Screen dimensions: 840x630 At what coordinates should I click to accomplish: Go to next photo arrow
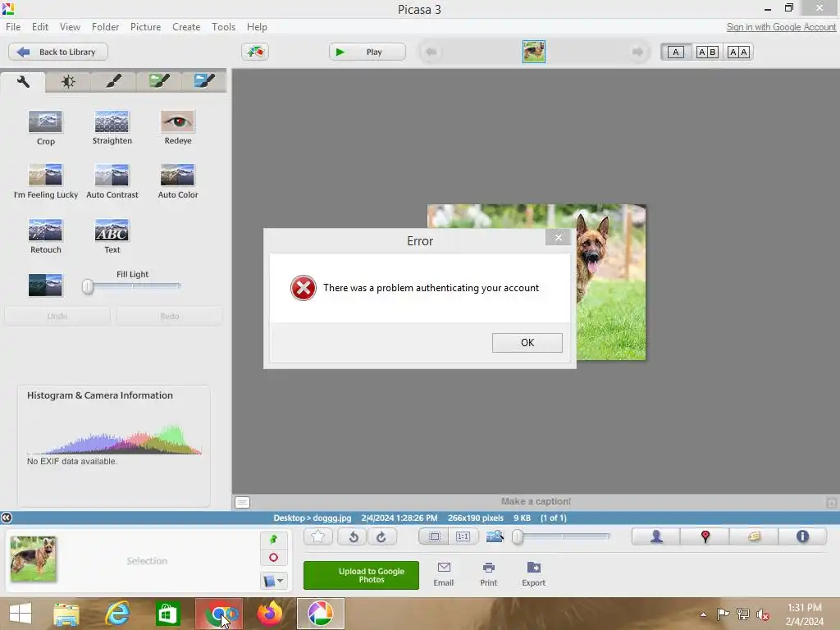(637, 52)
